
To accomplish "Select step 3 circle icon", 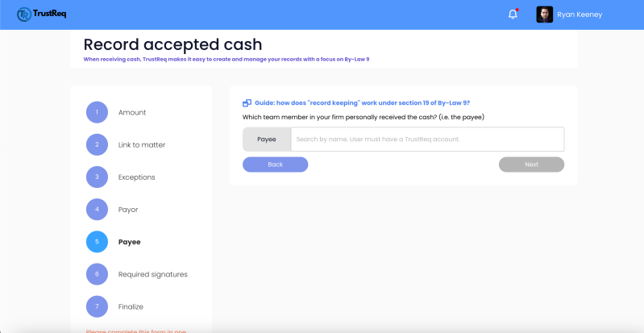I will click(97, 177).
